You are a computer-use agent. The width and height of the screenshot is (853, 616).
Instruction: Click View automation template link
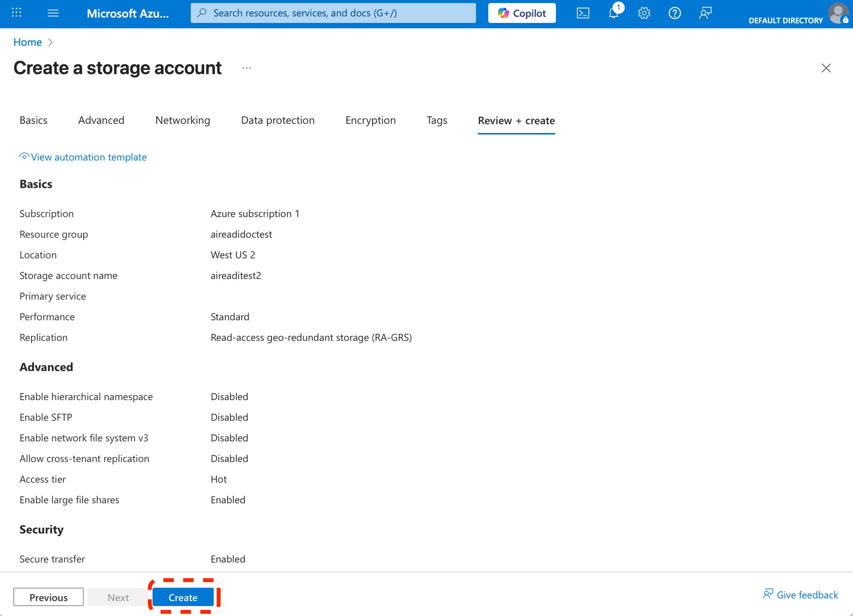coord(88,157)
